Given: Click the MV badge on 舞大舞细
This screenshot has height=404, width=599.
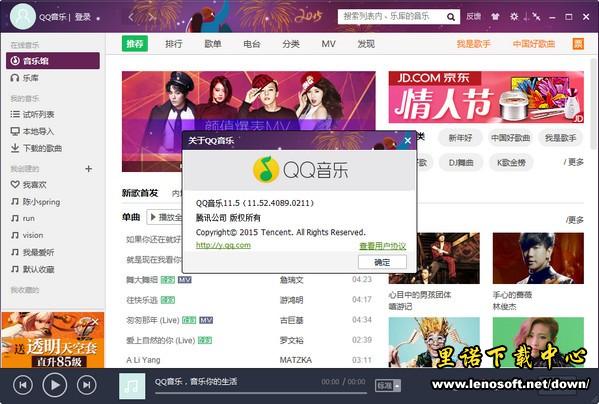Looking at the screenshot, I should pyautogui.click(x=185, y=280).
